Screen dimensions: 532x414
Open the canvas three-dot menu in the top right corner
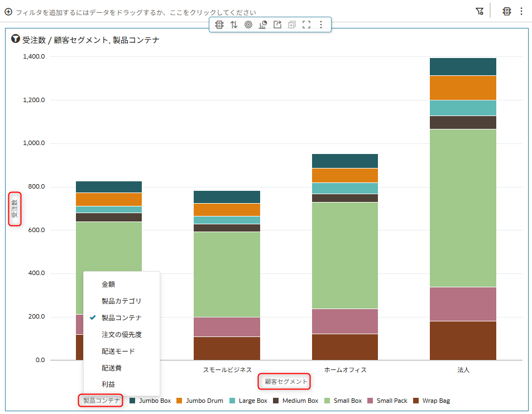[521, 12]
